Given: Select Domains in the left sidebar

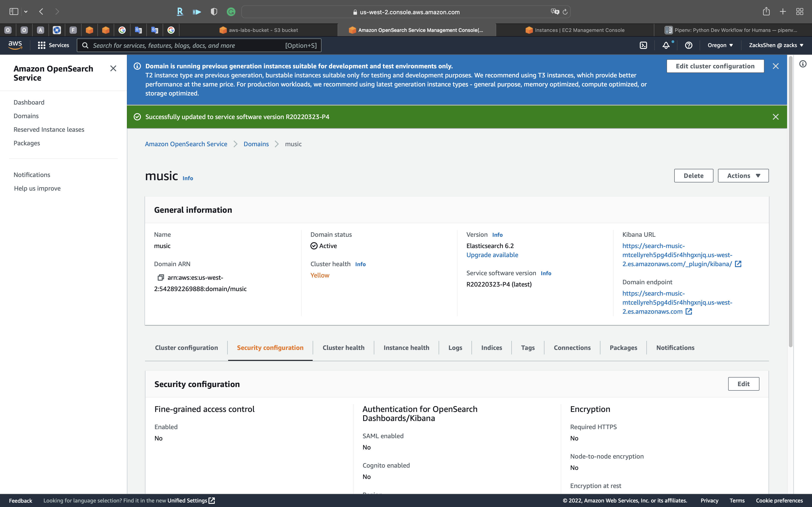Looking at the screenshot, I should [x=26, y=116].
